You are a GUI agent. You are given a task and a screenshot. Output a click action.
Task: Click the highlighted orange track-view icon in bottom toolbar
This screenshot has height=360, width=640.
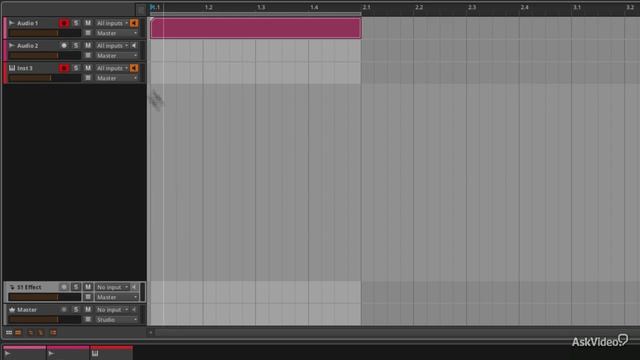18,333
